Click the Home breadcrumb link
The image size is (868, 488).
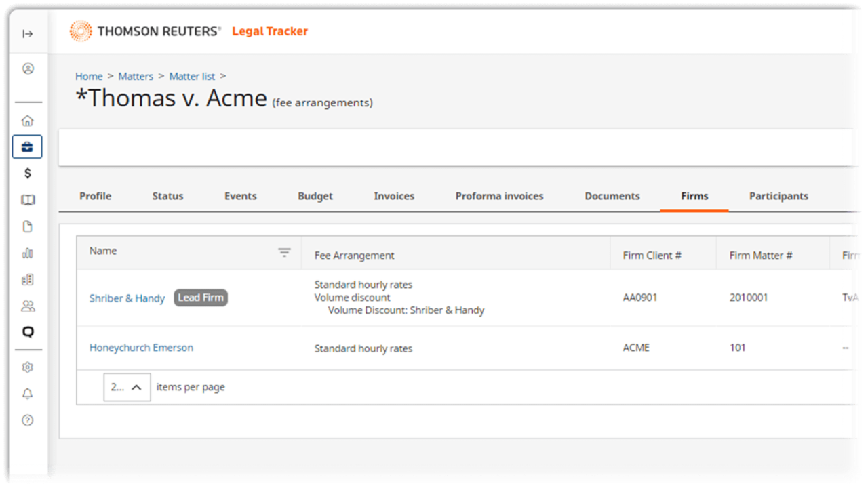click(89, 77)
